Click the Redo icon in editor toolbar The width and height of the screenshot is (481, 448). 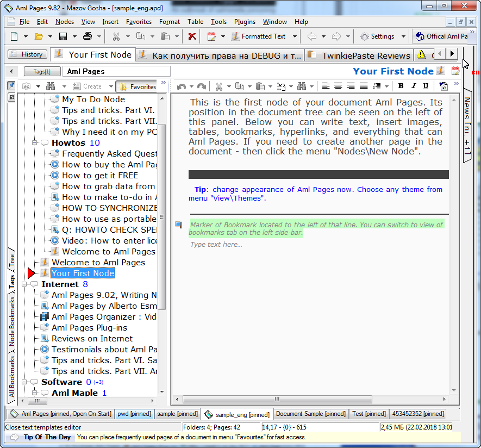click(202, 86)
